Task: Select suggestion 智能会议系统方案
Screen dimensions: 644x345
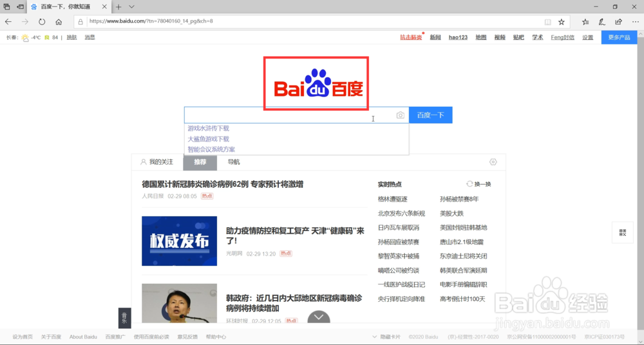Action: tap(211, 149)
